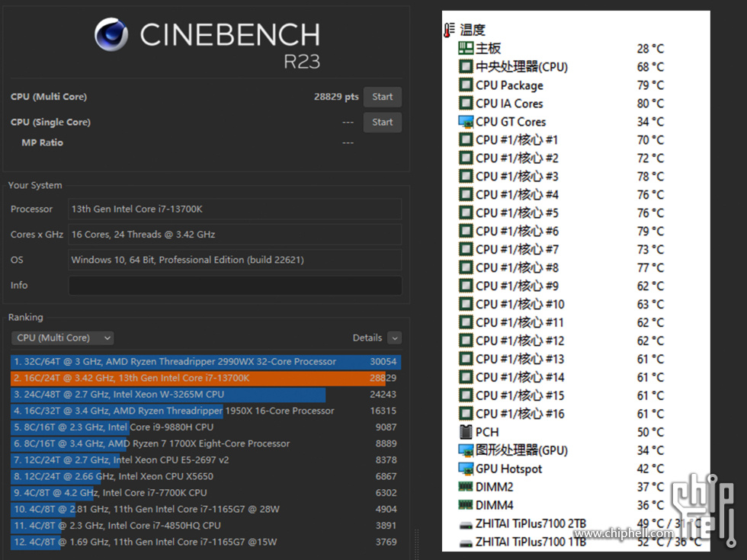Click the Cinebench sphere logo icon
The height and width of the screenshot is (560, 747).
coord(111,34)
